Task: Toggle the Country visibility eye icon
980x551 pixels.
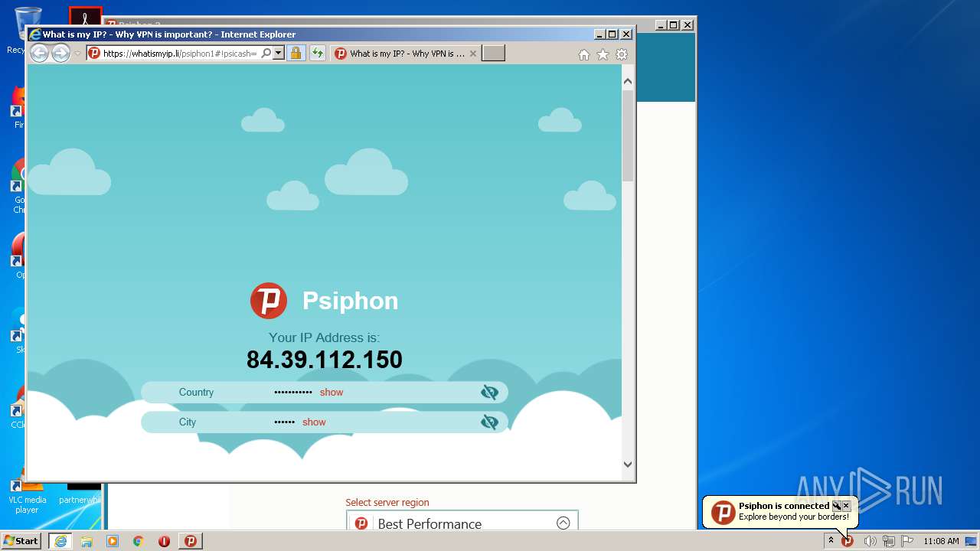Action: pos(489,393)
